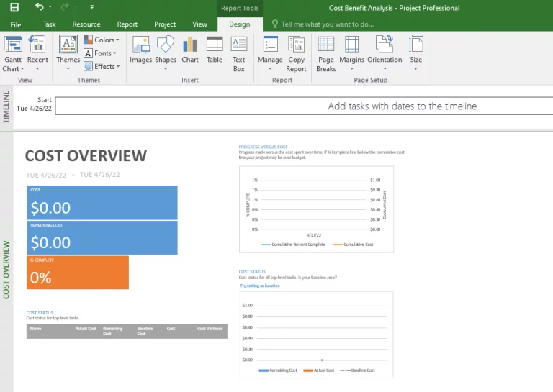Viewport: 553px width, 392px height.
Task: Switch to the Resource tab
Action: [86, 24]
